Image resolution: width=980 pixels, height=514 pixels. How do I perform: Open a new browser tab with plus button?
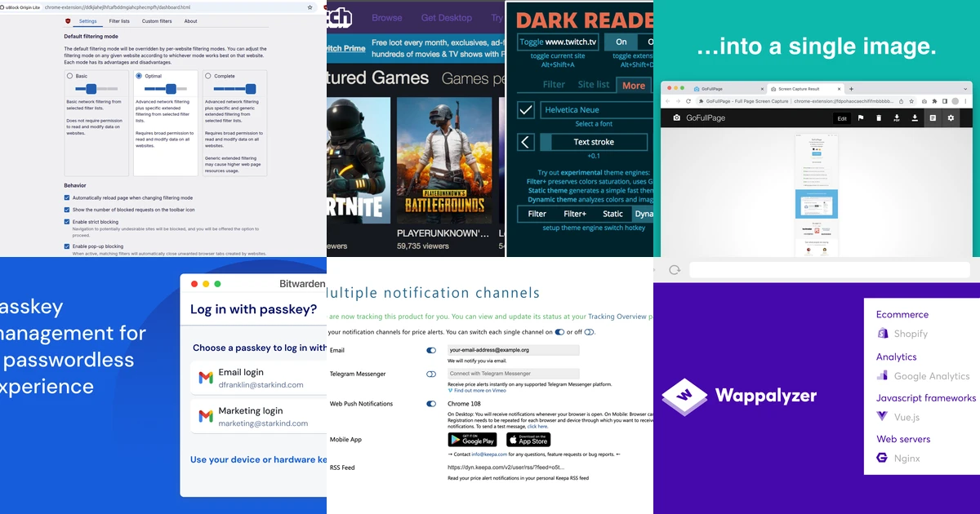click(x=851, y=88)
